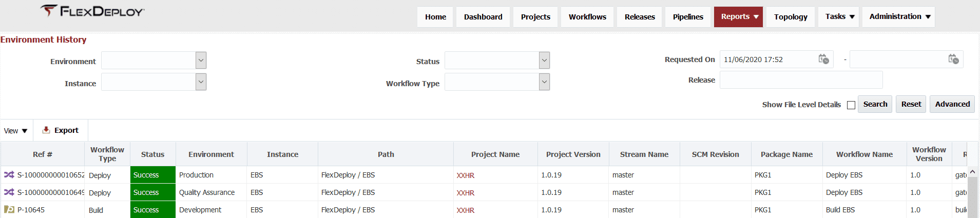
Task: Sort by the SCM Revision column header
Action: (716, 154)
